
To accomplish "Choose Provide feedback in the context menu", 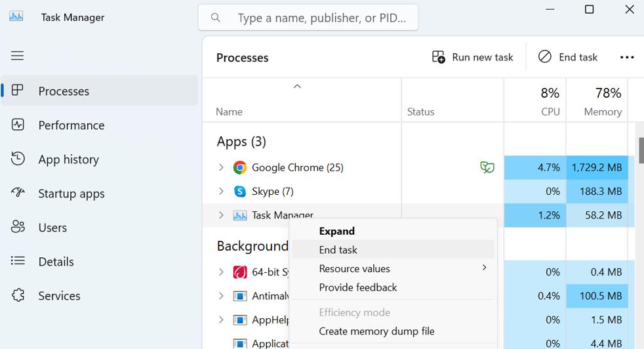I will click(x=393, y=287).
